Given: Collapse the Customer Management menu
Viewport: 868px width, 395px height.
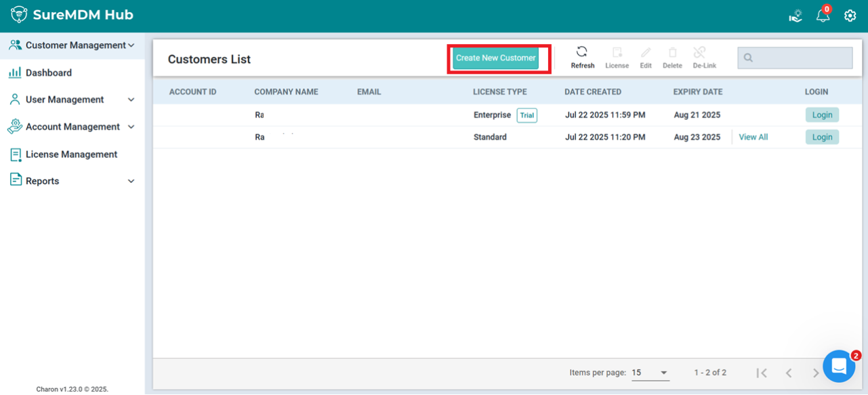Looking at the screenshot, I should [131, 45].
